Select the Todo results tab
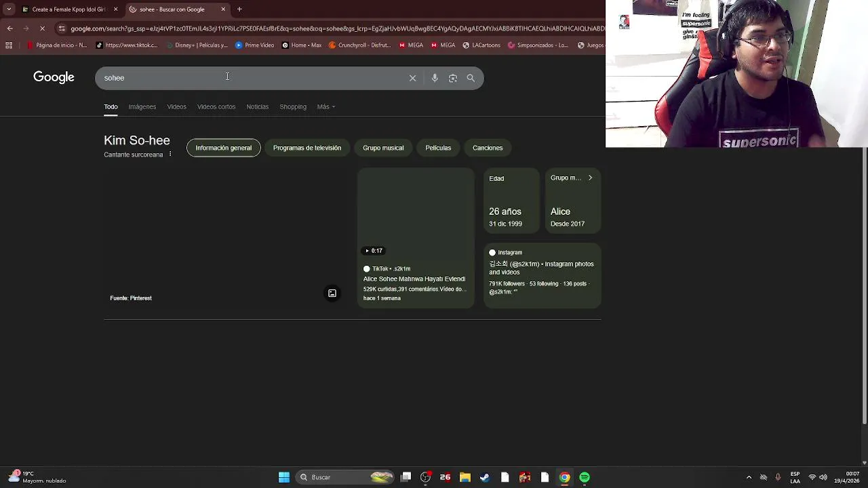The image size is (868, 488). (x=111, y=106)
